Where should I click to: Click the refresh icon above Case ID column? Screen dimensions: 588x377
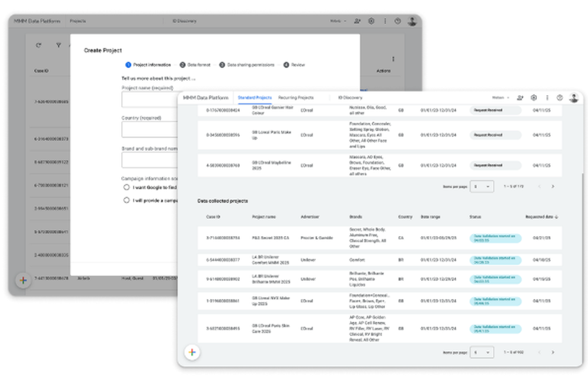click(39, 45)
